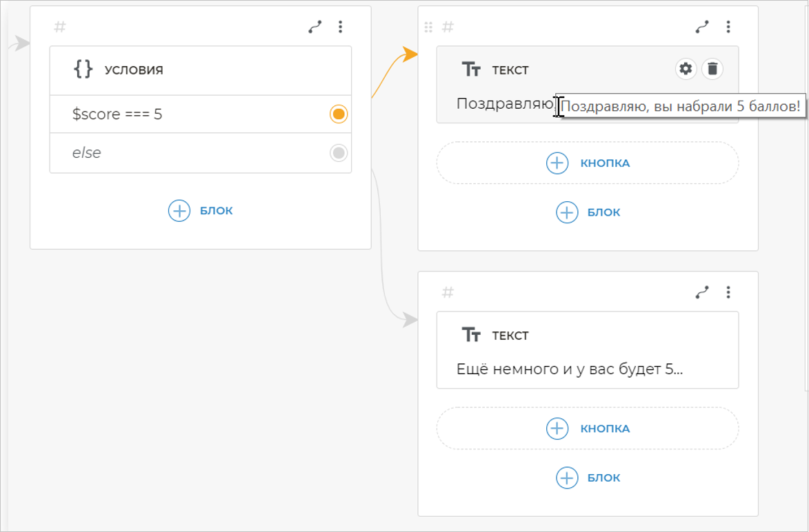Open the 'Ещё немного и у вас будет 5...' text
This screenshot has width=809, height=532.
(570, 369)
